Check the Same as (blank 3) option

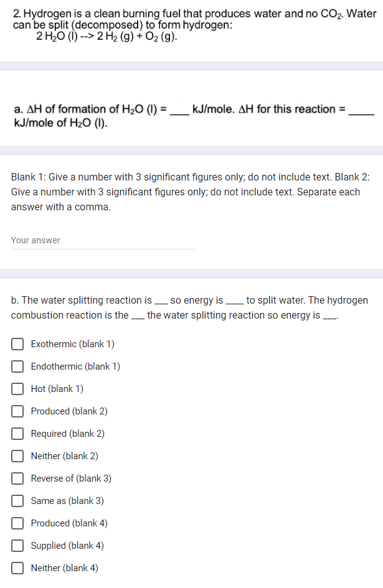(17, 500)
